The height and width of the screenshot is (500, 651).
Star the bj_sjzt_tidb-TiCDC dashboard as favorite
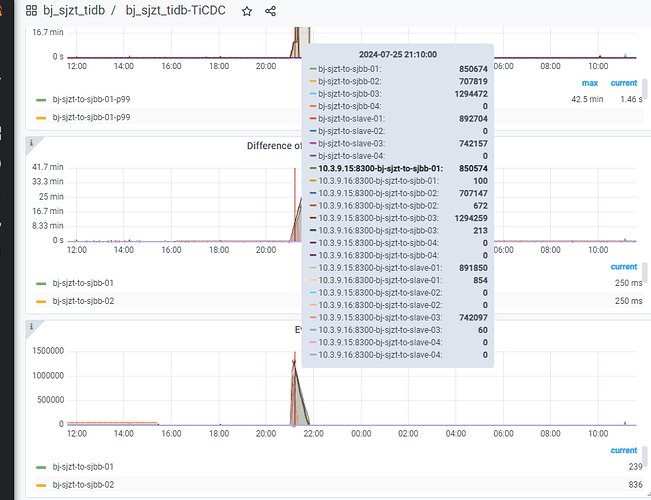coord(247,11)
